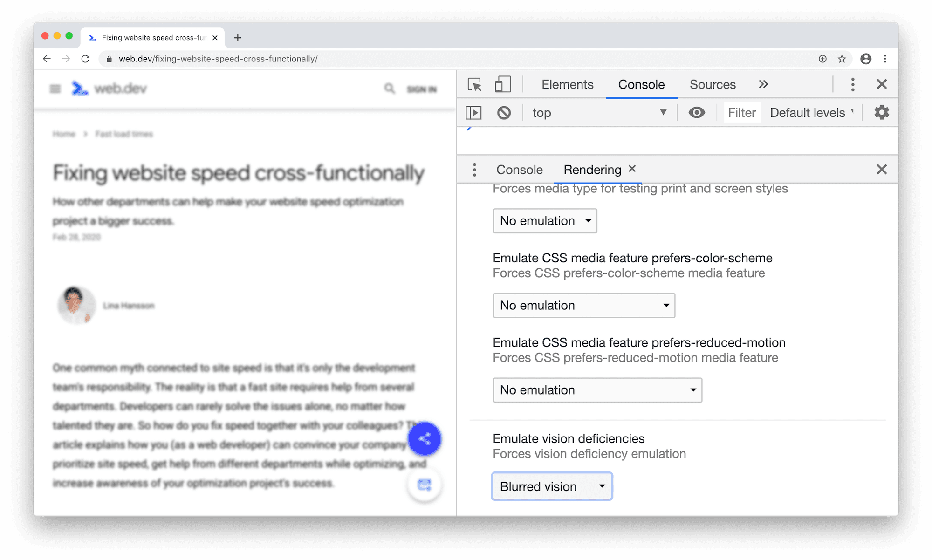
Task: Click the Filter input field
Action: pos(741,112)
